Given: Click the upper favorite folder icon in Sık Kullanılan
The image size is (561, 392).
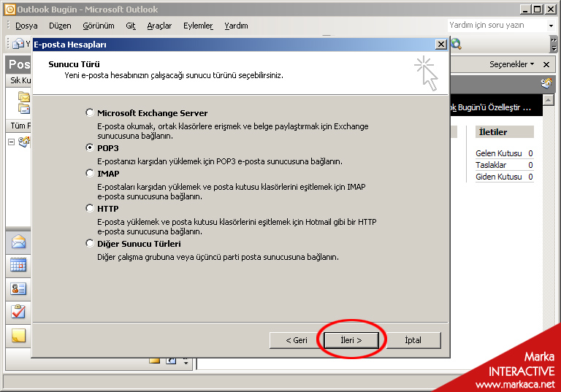Looking at the screenshot, I should point(24,96).
